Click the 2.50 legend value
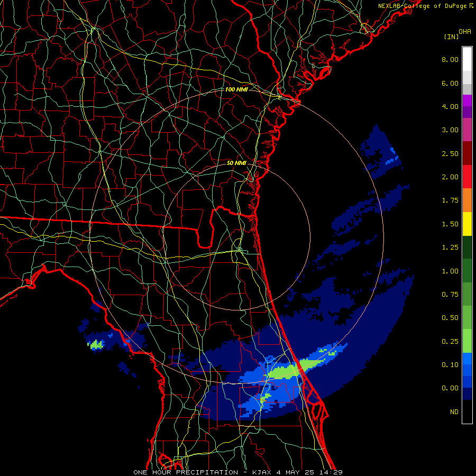Viewport: 476px width, 476px height. tap(450, 153)
